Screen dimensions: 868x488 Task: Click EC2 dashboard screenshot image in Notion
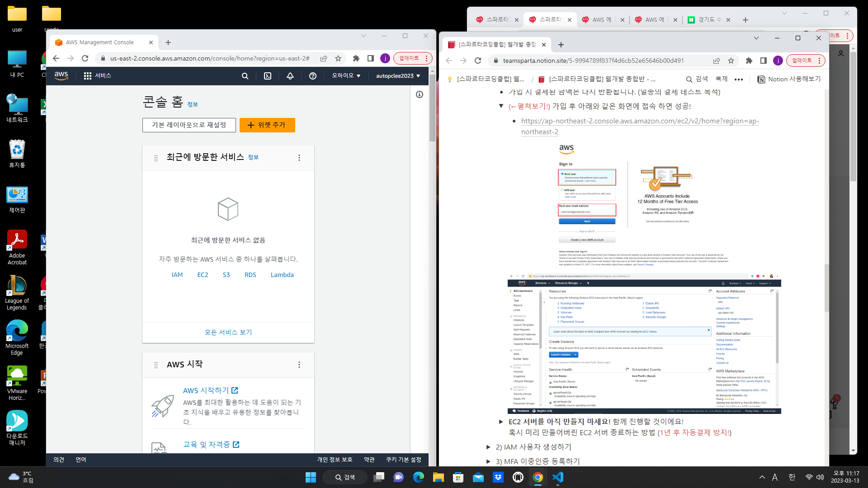pyautogui.click(x=644, y=343)
